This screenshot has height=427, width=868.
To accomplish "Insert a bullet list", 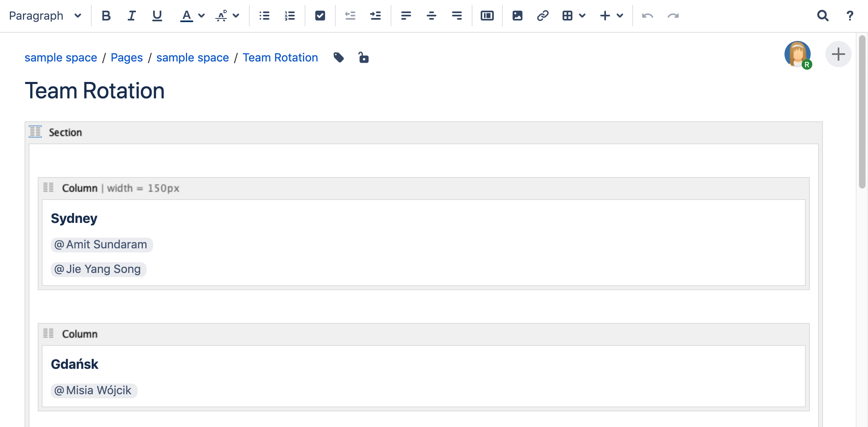I will (x=264, y=16).
